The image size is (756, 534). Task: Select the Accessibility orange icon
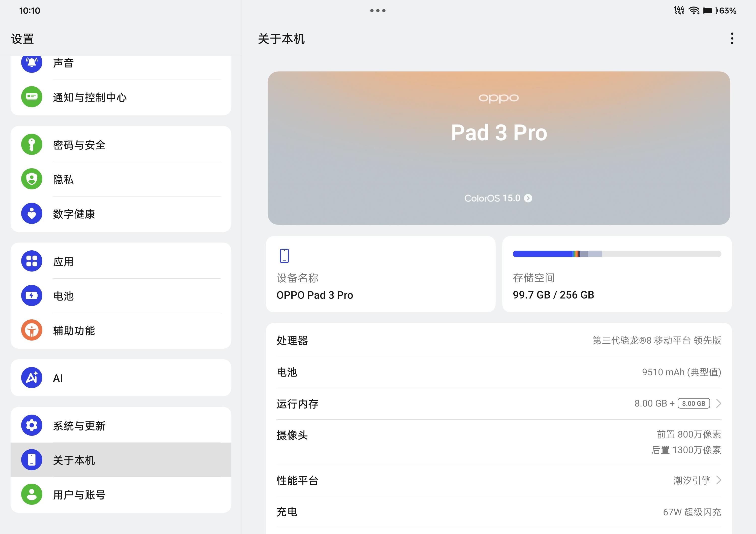click(31, 330)
